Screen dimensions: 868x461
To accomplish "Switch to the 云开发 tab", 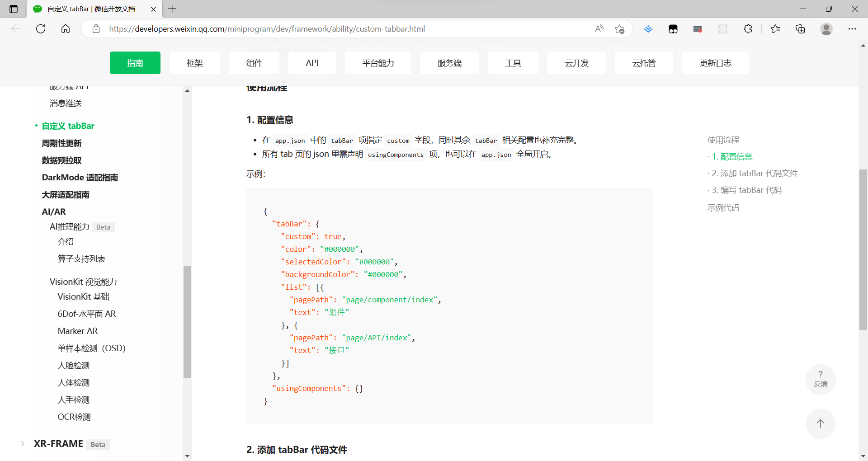I will pos(576,63).
